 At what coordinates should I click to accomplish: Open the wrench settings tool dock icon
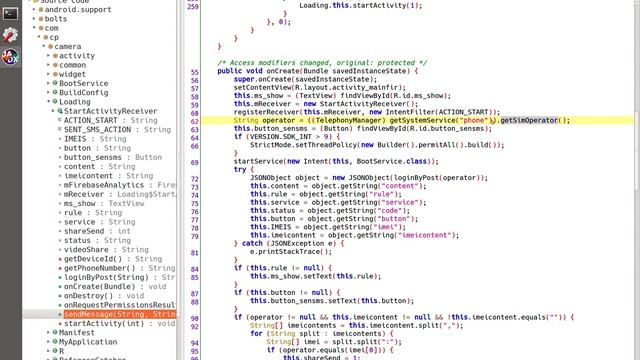[x=10, y=35]
